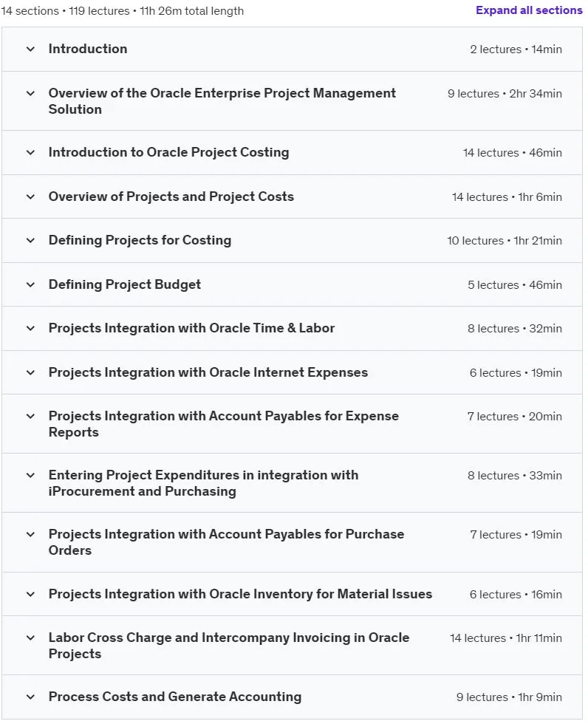Expand chevron for Oracle Internet Expenses section

pos(30,372)
